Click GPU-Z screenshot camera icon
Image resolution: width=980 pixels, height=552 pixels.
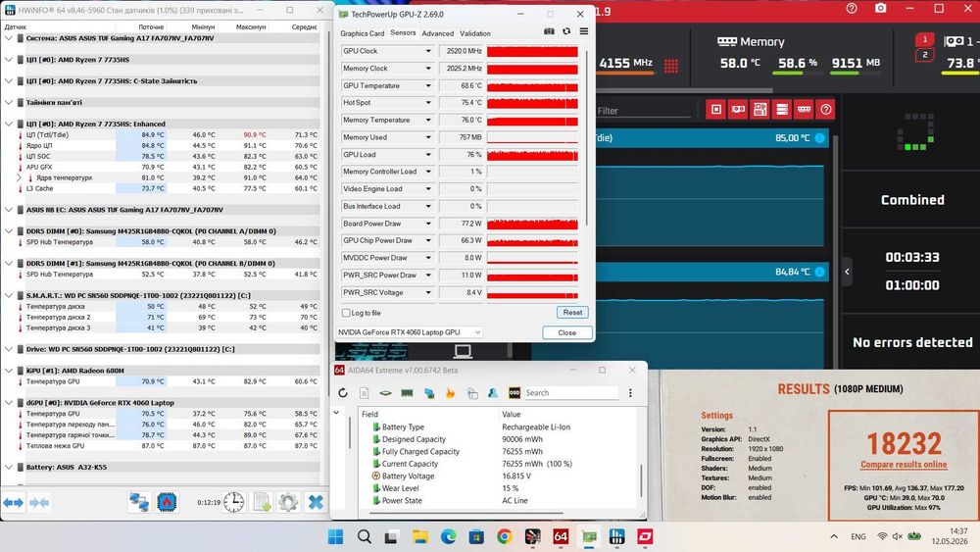point(549,31)
